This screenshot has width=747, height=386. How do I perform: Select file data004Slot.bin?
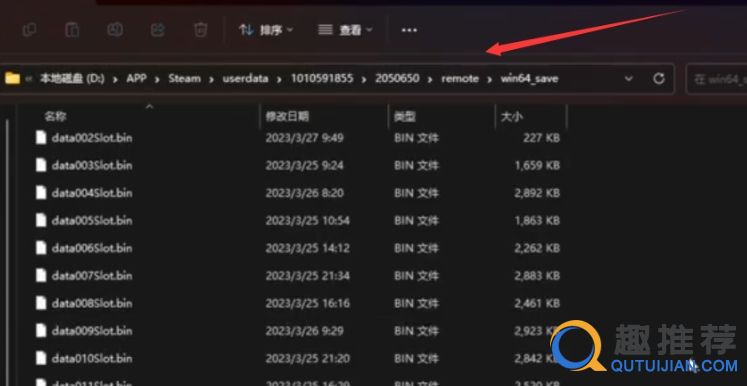point(92,193)
